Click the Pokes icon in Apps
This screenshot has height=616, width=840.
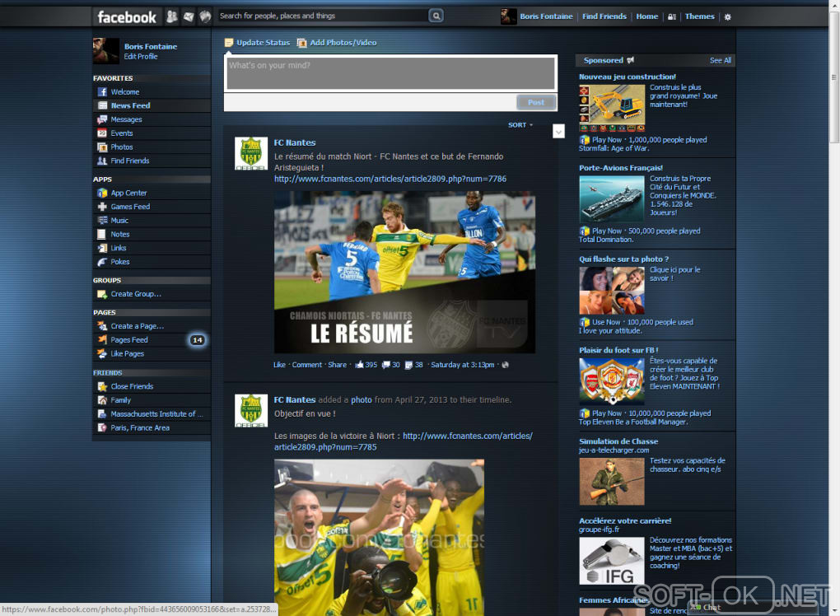click(102, 262)
